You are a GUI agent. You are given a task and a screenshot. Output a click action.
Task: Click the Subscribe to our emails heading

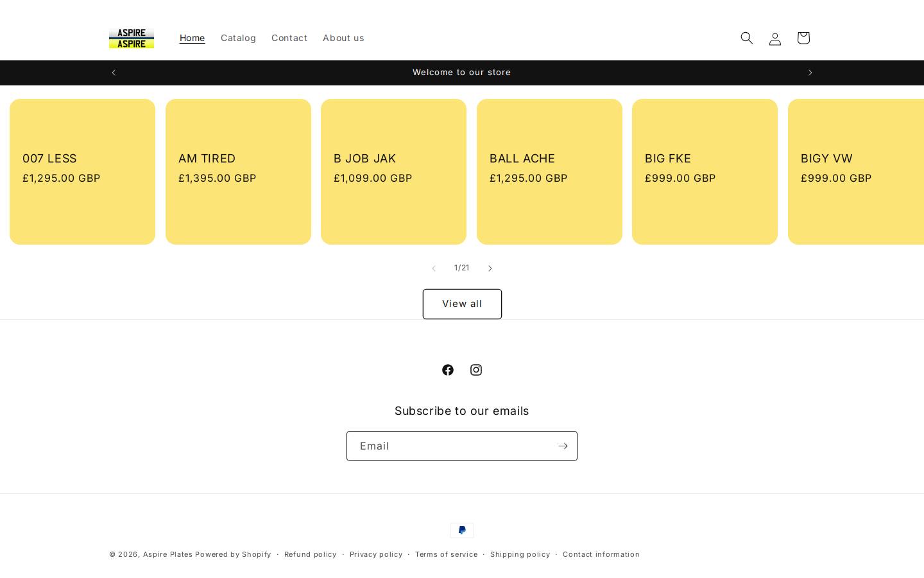pos(462,411)
